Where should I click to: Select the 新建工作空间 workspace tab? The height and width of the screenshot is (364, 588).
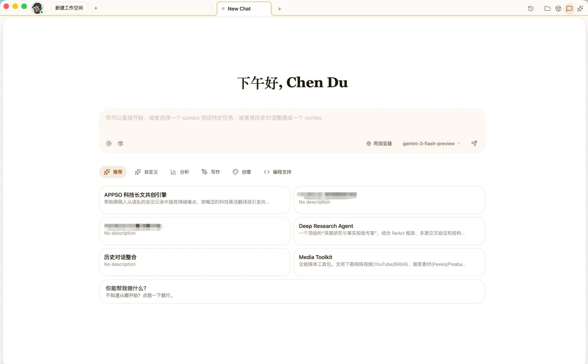pyautogui.click(x=68, y=8)
